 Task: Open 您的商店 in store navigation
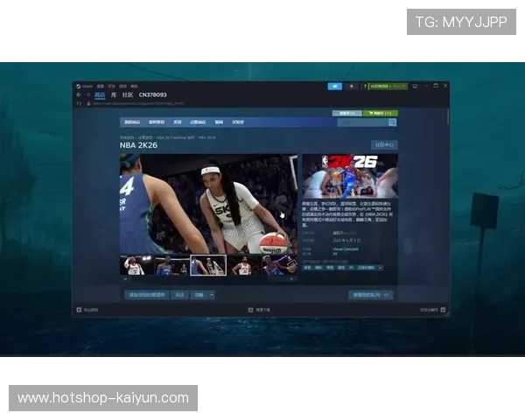[x=132, y=122]
